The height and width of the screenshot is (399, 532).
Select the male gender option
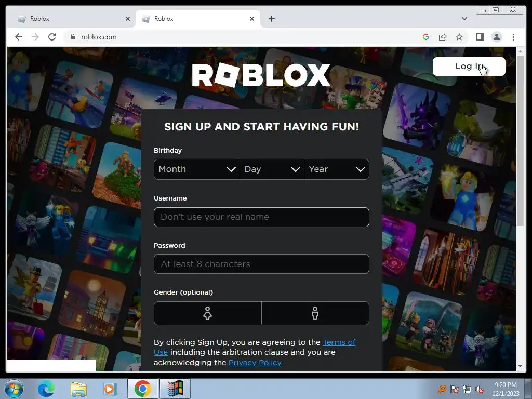[x=315, y=313]
